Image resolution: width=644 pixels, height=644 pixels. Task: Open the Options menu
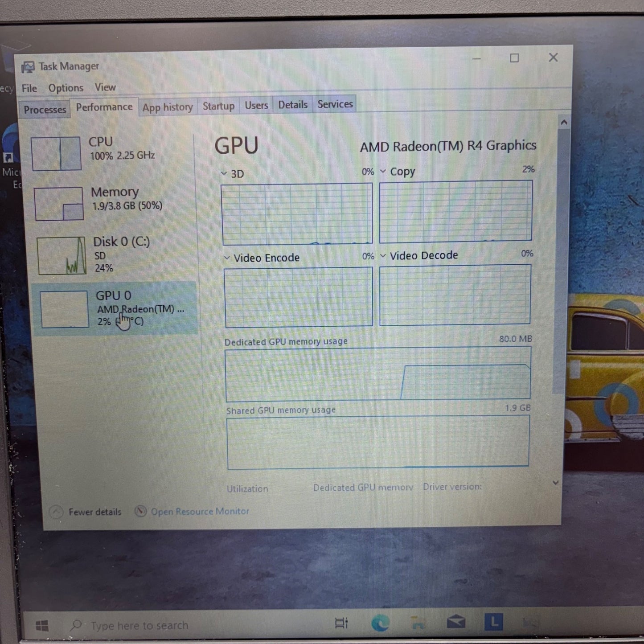coord(66,88)
